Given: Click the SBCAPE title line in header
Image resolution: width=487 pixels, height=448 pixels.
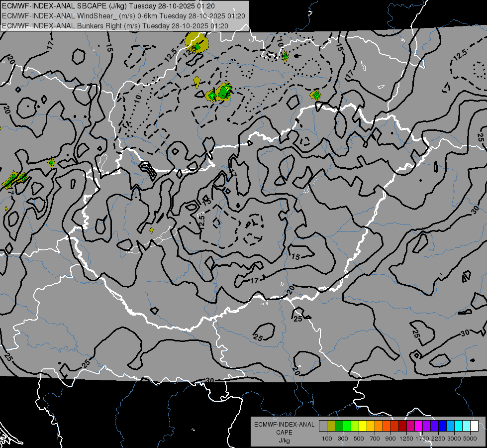Looking at the screenshot, I should point(108,6).
